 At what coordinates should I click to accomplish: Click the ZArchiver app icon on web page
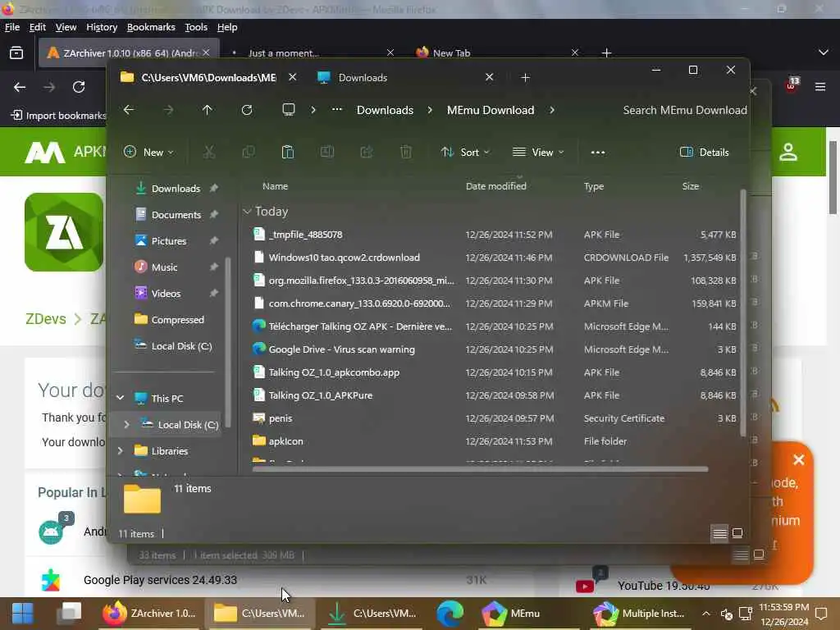64,232
